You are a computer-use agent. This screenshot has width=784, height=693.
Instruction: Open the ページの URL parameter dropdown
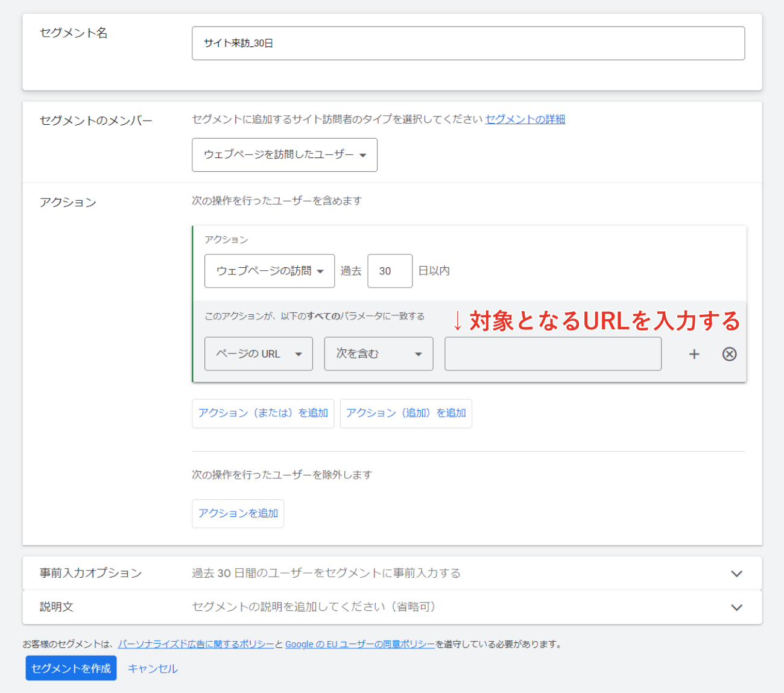(x=259, y=353)
